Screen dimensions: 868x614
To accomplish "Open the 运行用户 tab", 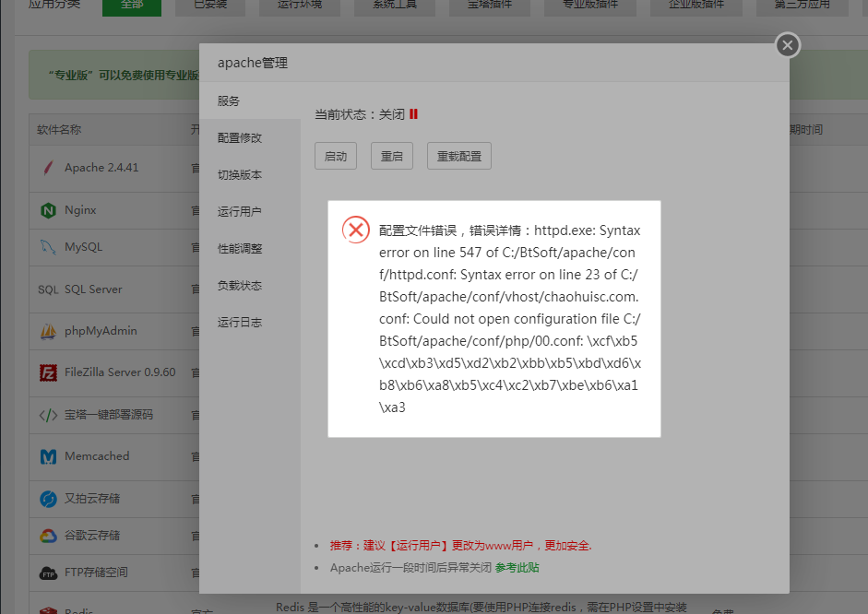I will [x=250, y=211].
